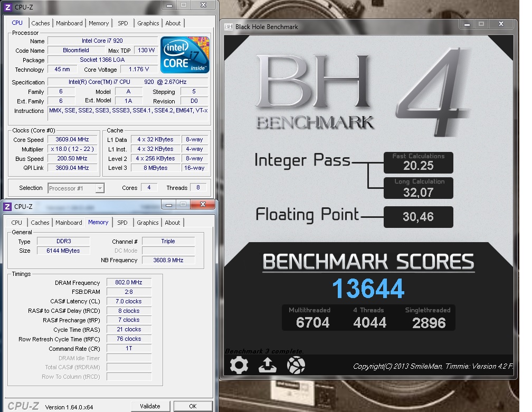The height and width of the screenshot is (412, 532).
Task: Click the memory size value '6144 MBytes'
Action: pyautogui.click(x=63, y=251)
